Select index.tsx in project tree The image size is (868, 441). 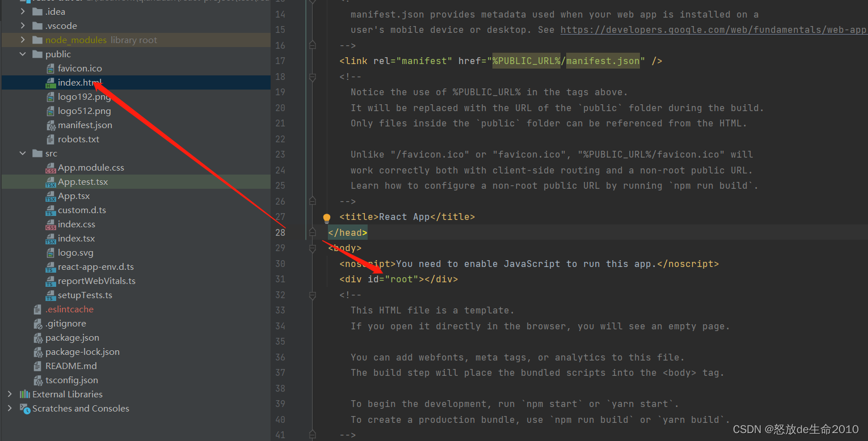coord(77,238)
